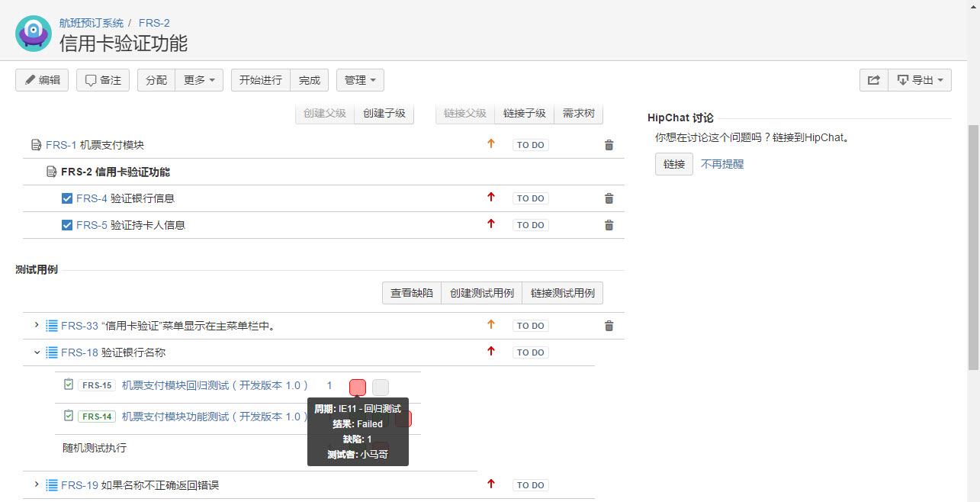Click the FRS-19 test case list icon
980x502 pixels.
click(x=52, y=485)
